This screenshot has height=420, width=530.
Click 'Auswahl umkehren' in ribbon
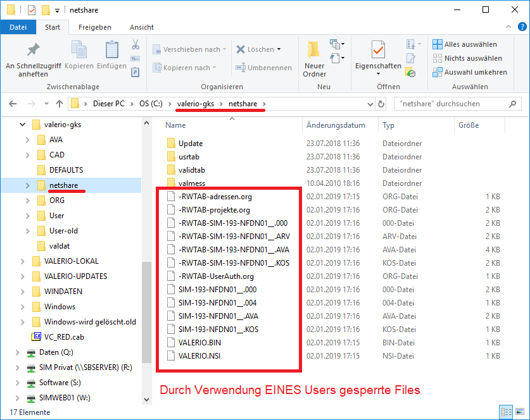pyautogui.click(x=469, y=72)
